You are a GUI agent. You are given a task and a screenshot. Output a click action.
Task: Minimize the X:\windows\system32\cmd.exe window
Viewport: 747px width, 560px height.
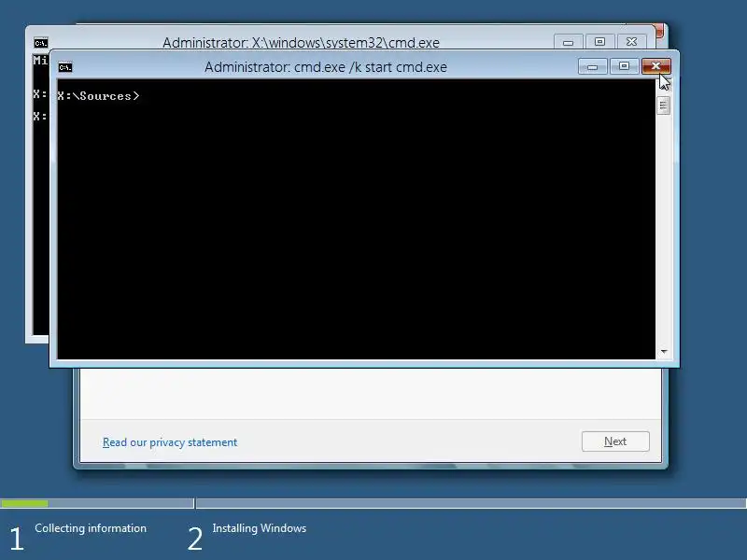(x=569, y=42)
